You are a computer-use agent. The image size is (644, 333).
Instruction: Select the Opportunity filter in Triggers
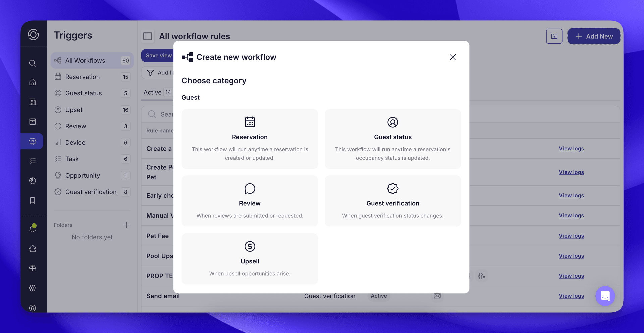pyautogui.click(x=83, y=175)
